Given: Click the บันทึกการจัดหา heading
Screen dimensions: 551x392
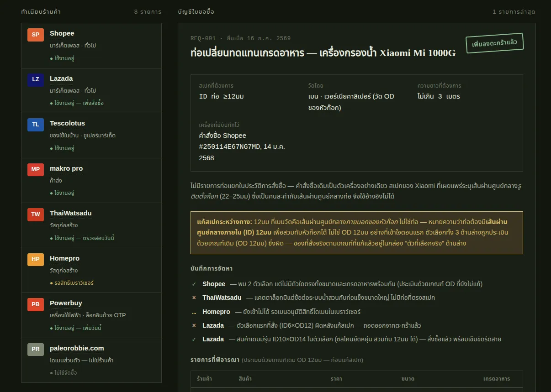Looking at the screenshot, I should point(212,268).
